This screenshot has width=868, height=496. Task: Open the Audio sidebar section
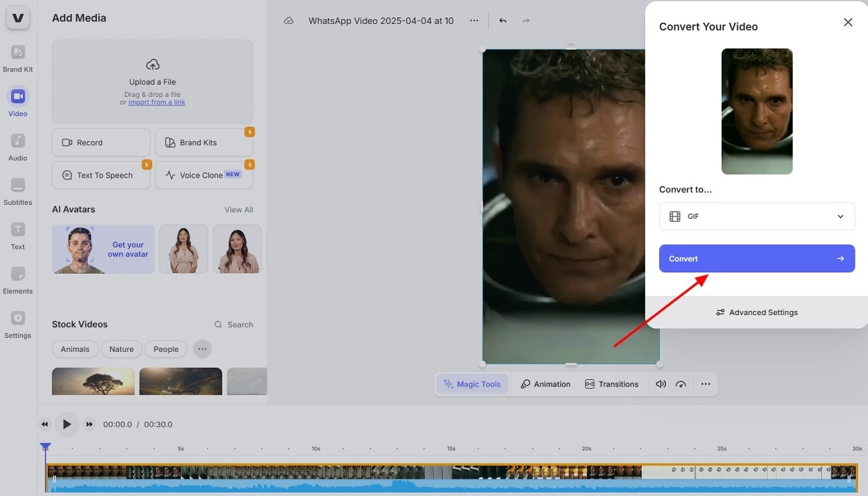18,148
